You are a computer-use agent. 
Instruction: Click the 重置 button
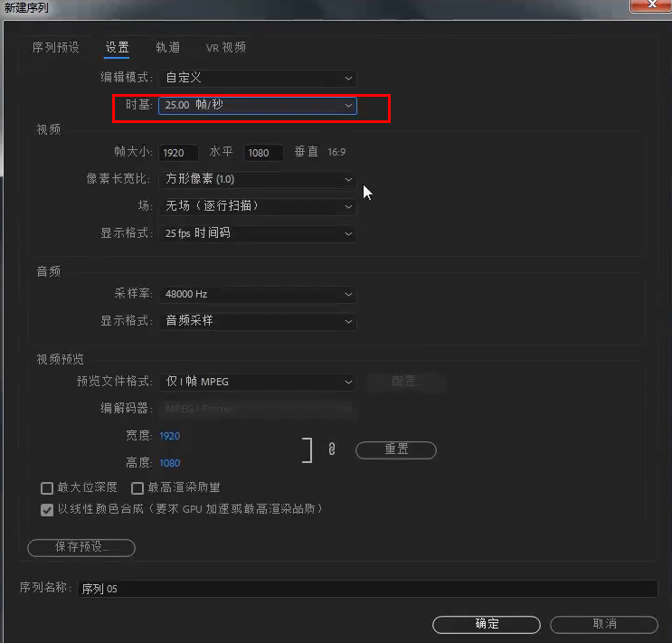click(396, 450)
